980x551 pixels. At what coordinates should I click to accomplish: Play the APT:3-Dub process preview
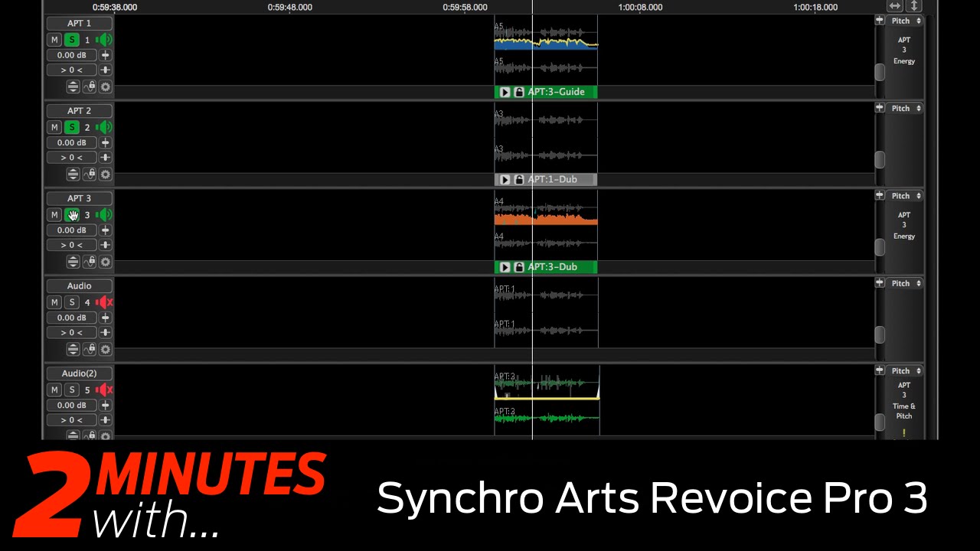pyautogui.click(x=505, y=267)
